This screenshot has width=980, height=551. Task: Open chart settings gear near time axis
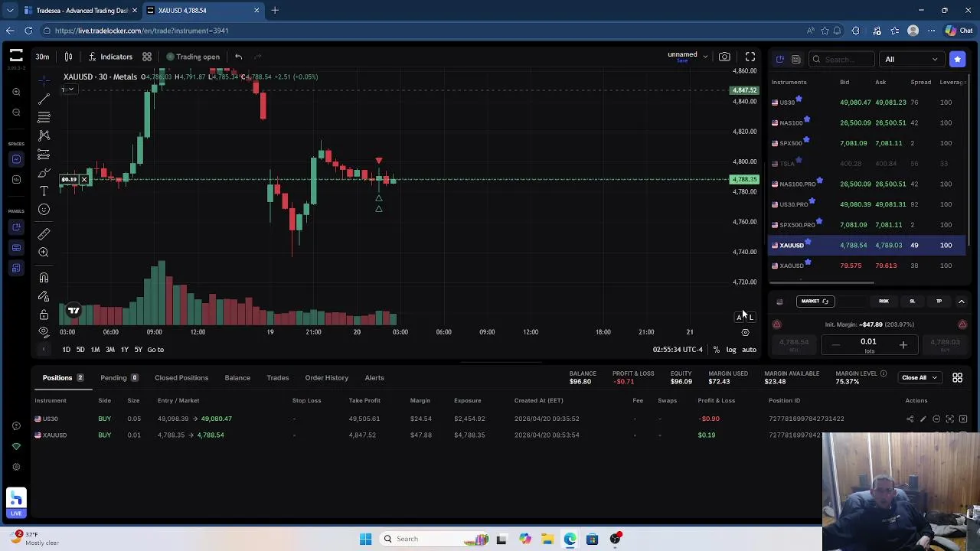point(746,332)
